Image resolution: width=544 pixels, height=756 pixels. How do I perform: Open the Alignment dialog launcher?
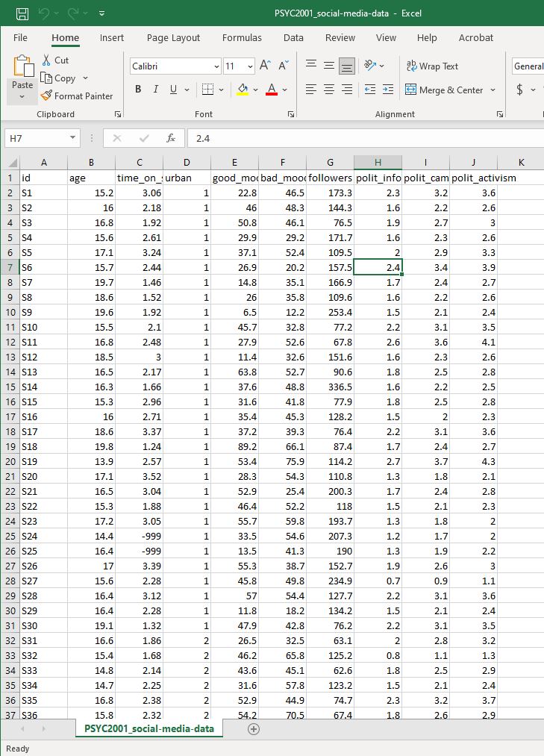(x=500, y=114)
